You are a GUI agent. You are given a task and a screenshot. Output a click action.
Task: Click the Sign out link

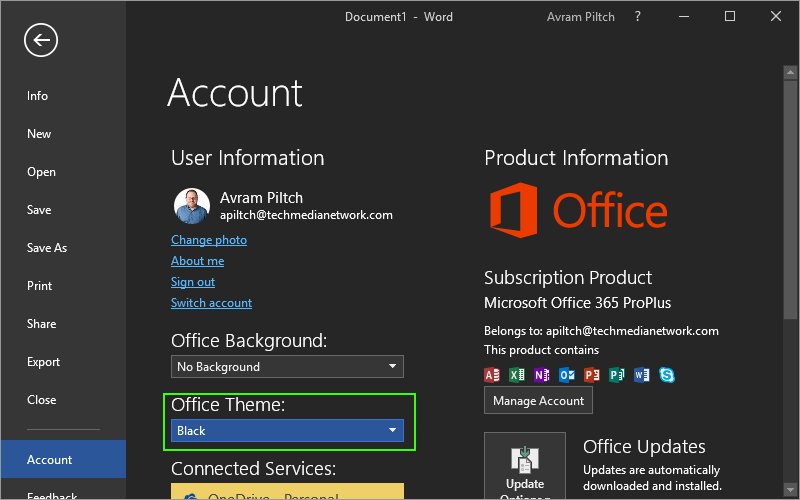pos(193,282)
